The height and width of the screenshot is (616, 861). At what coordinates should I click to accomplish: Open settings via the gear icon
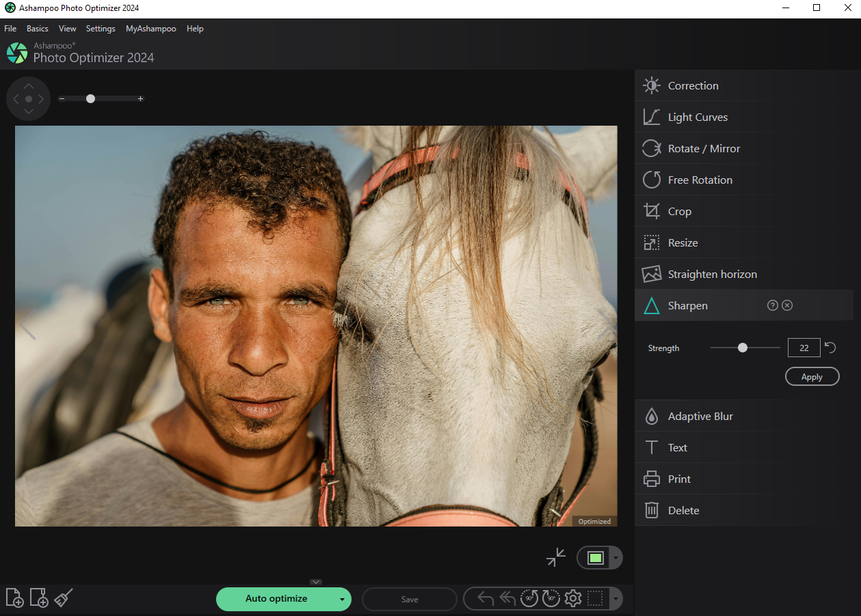(x=573, y=599)
